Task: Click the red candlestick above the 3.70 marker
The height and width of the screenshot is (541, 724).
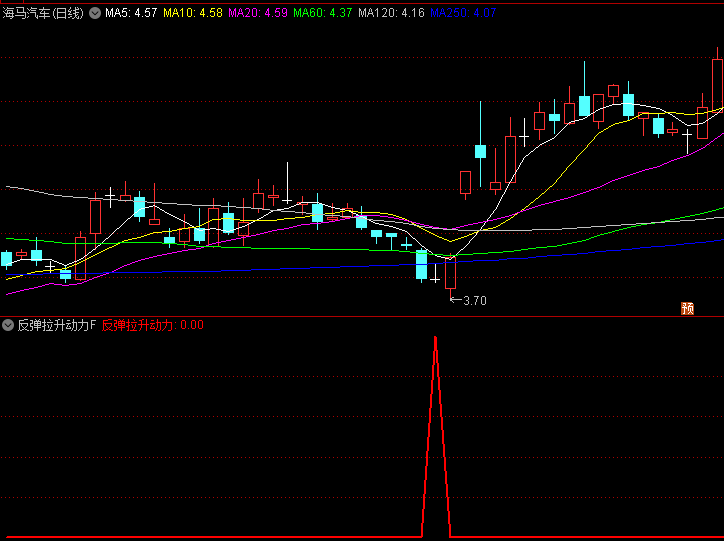Action: pyautogui.click(x=450, y=272)
